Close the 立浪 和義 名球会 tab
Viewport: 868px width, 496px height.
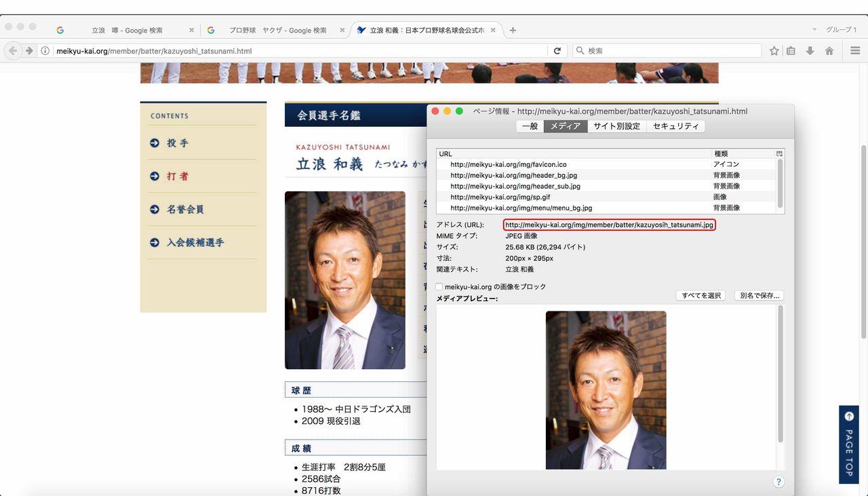point(493,31)
